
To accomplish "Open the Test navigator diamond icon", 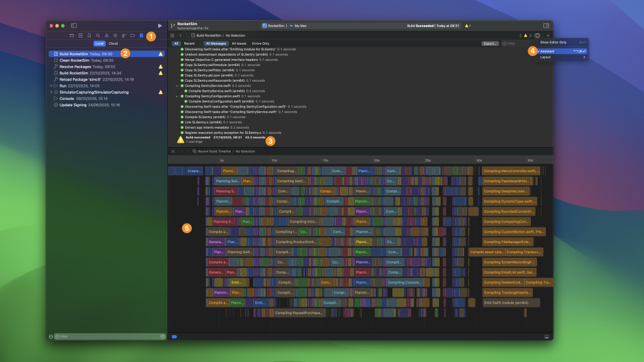I will point(116,36).
